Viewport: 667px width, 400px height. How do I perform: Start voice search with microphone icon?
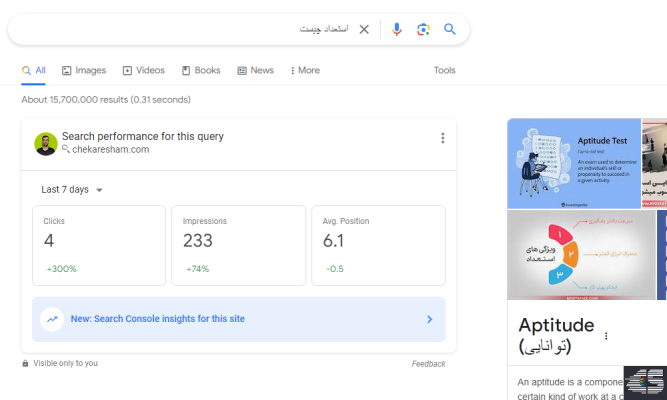coord(397,29)
